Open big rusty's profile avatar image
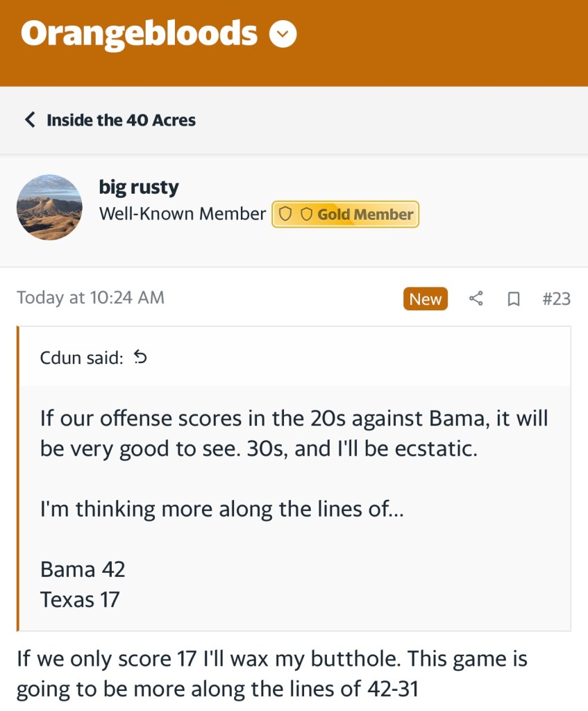This screenshot has height=711, width=588. pyautogui.click(x=49, y=208)
